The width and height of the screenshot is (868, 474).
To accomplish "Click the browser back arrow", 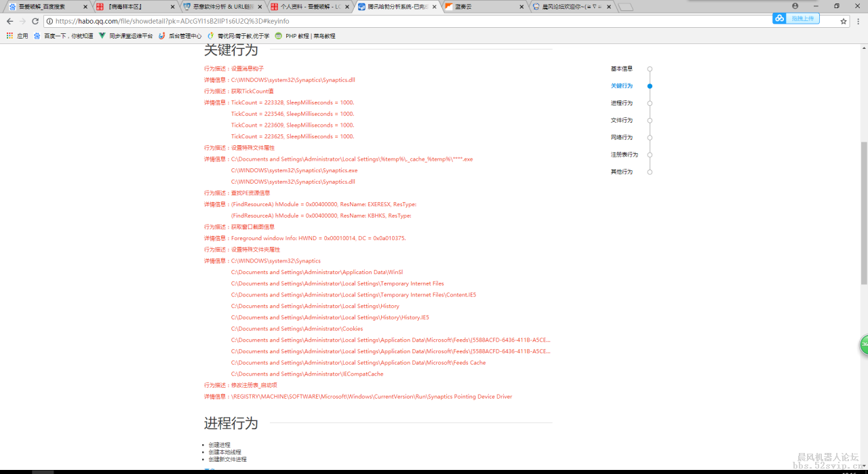I will (9, 21).
